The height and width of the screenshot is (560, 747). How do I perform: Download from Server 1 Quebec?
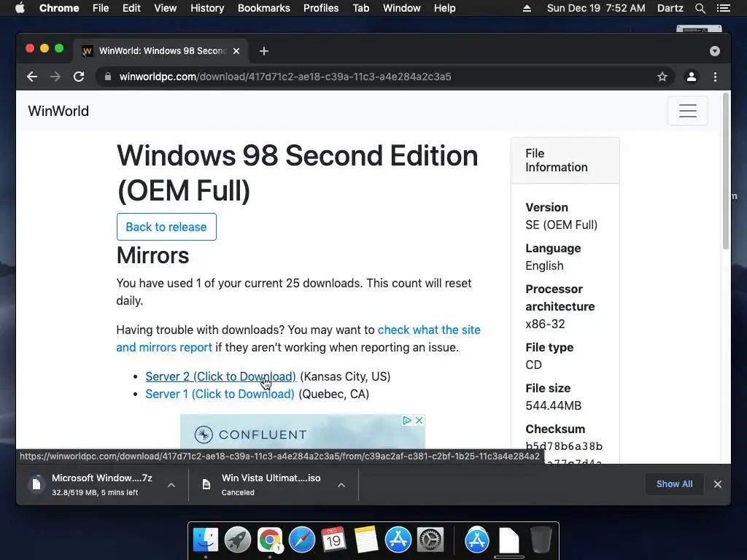pos(220,394)
